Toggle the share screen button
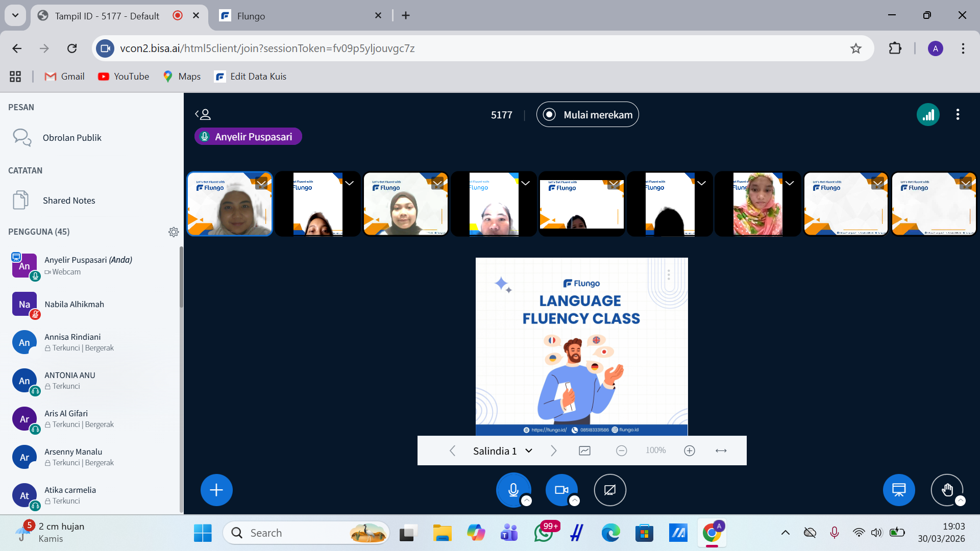Screen dimensions: 980x551 pos(610,490)
